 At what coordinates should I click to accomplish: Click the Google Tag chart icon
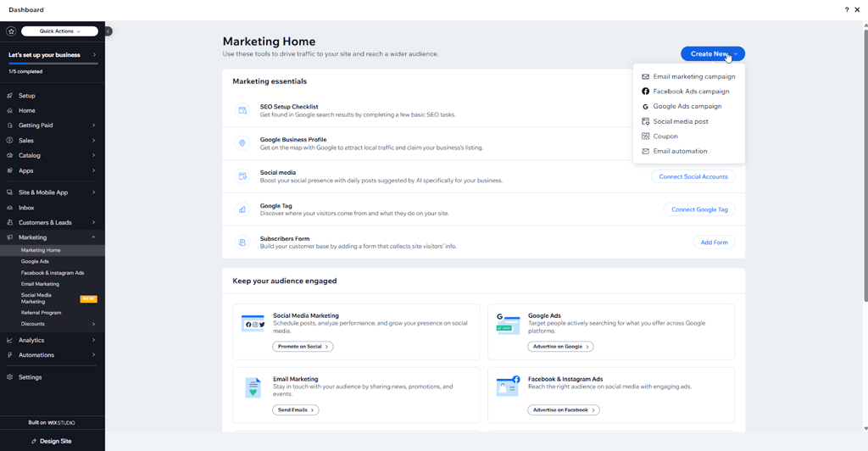(242, 209)
